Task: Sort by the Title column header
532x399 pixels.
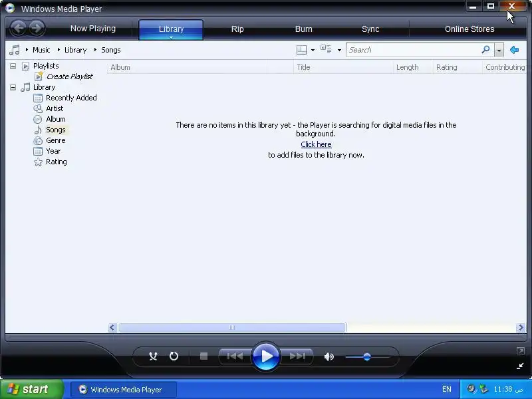Action: 343,67
